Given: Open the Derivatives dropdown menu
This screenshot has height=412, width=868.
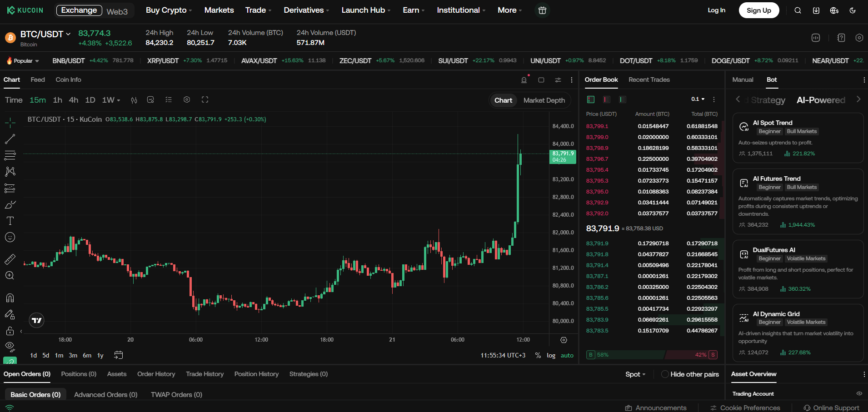Looking at the screenshot, I should tap(306, 10).
